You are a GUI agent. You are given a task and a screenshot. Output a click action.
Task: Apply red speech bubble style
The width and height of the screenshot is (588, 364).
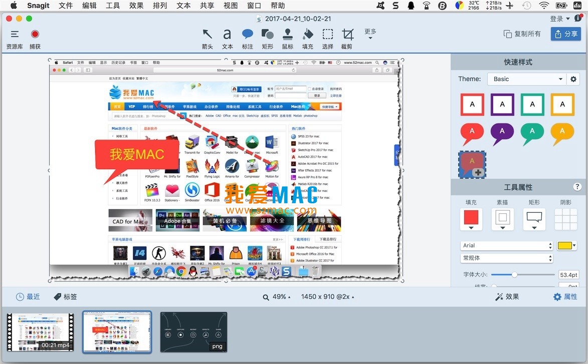coord(472,134)
